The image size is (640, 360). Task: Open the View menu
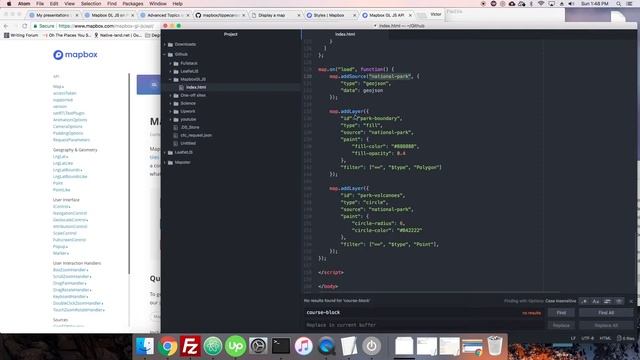tap(69, 4)
